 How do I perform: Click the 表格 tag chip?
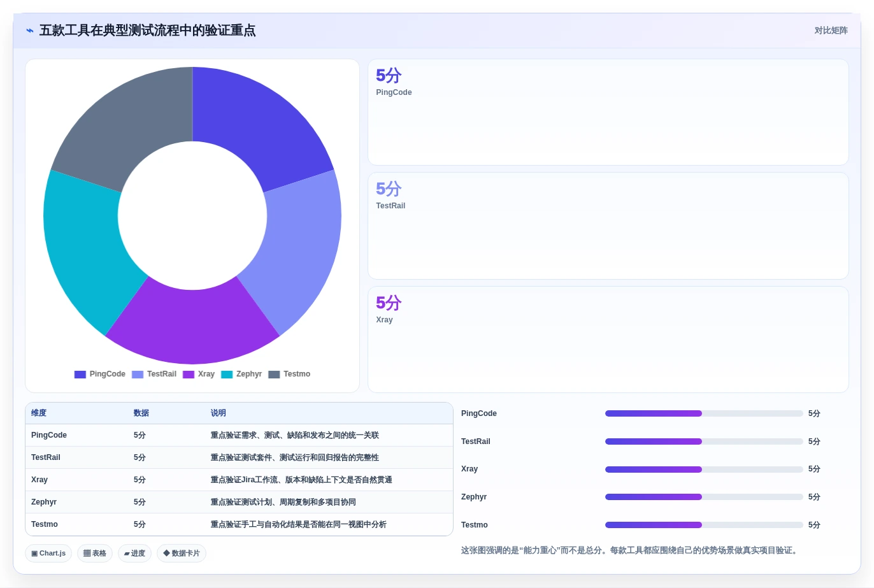click(x=95, y=553)
